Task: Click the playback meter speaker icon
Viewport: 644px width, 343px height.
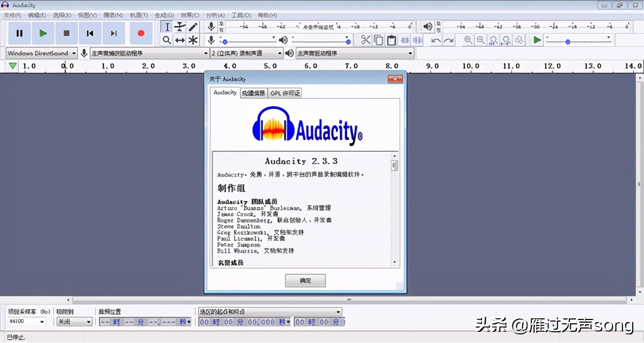Action: [427, 26]
